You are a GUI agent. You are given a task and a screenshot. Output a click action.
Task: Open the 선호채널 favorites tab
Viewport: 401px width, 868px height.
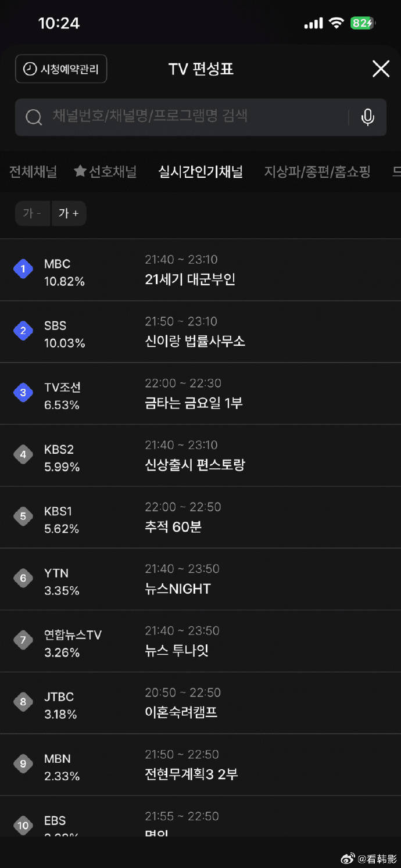click(x=105, y=171)
